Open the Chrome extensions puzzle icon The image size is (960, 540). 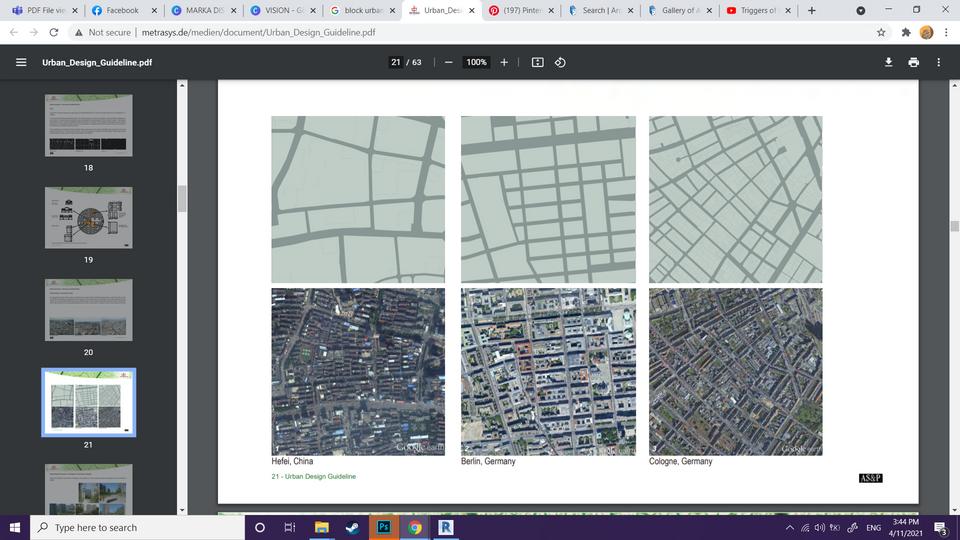(x=906, y=32)
